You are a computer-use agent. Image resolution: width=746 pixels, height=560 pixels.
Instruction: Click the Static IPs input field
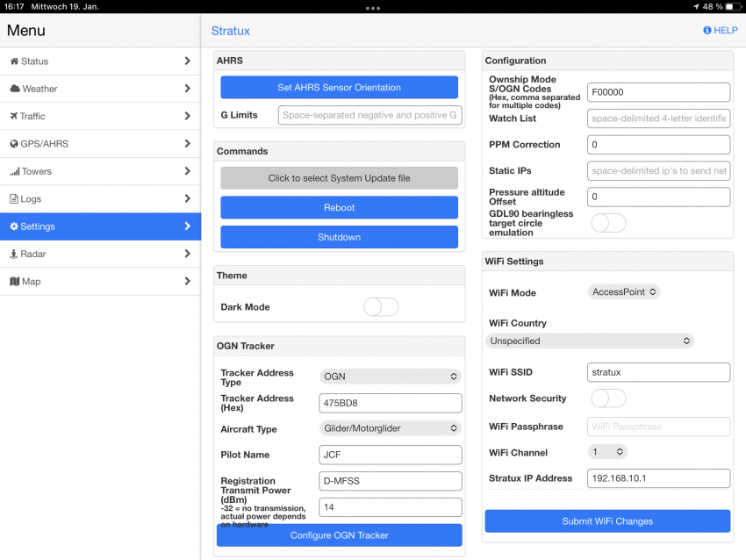point(658,171)
